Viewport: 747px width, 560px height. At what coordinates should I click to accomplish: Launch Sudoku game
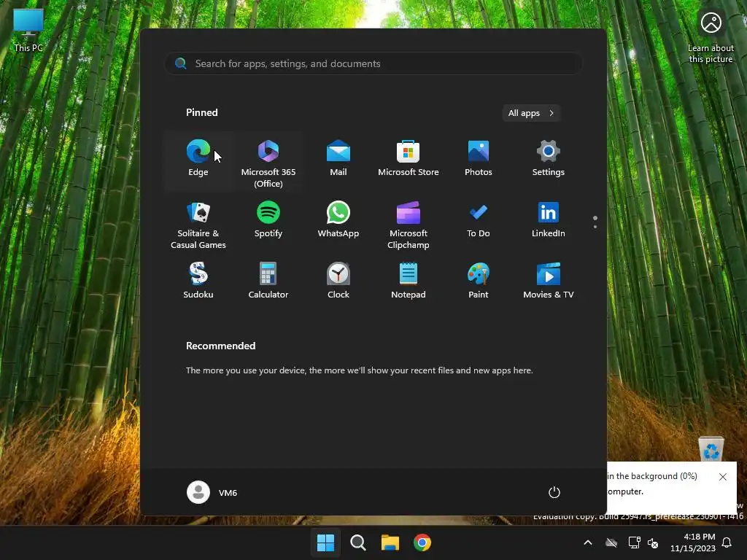[198, 281]
